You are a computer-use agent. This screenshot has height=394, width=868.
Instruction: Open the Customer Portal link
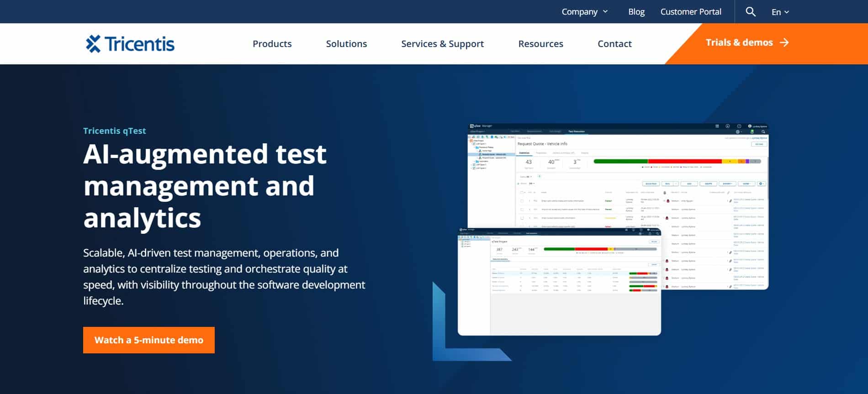[691, 12]
